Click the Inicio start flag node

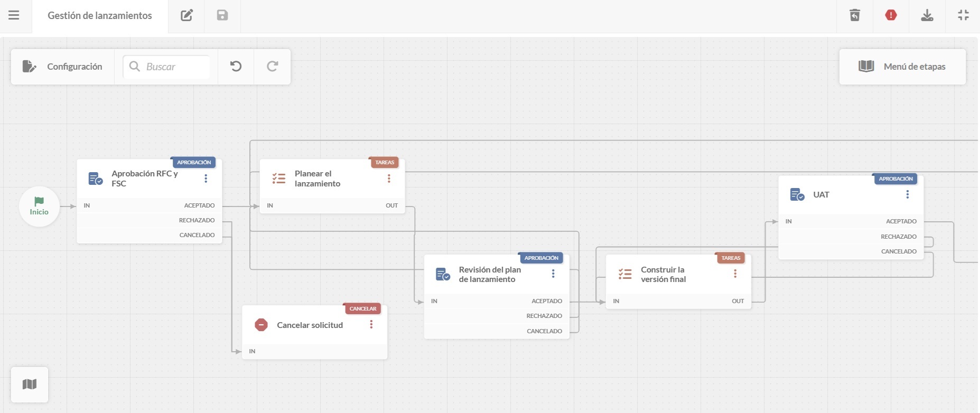[x=39, y=207]
